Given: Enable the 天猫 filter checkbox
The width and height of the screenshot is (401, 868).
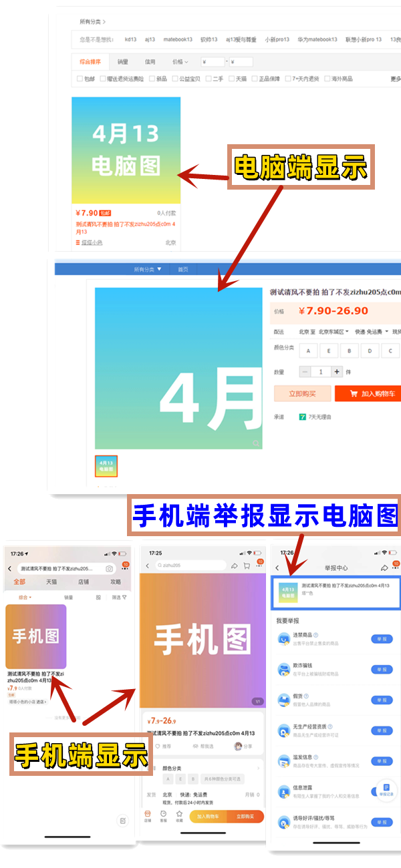Looking at the screenshot, I should click(231, 79).
